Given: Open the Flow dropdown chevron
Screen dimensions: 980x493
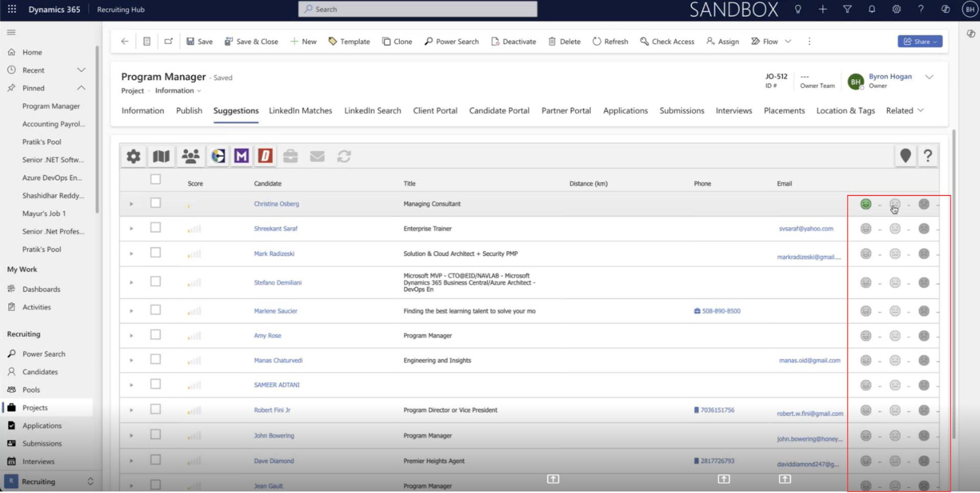Looking at the screenshot, I should coord(788,41).
